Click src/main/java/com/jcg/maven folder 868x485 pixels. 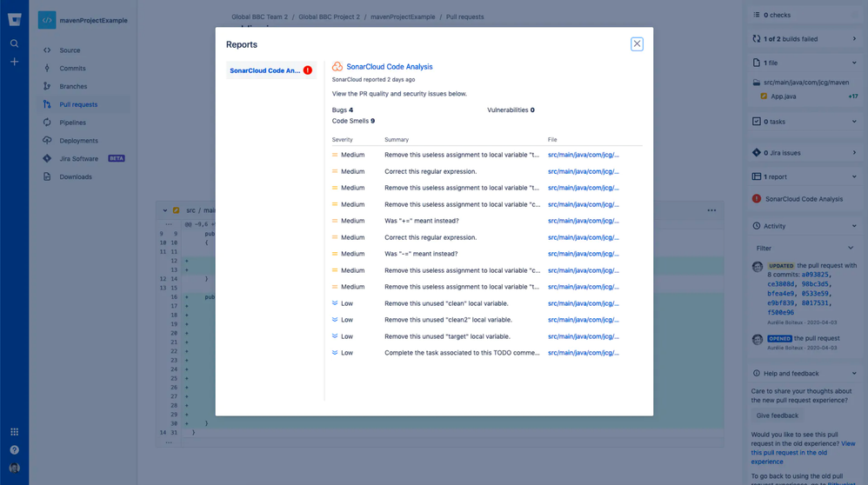[806, 83]
